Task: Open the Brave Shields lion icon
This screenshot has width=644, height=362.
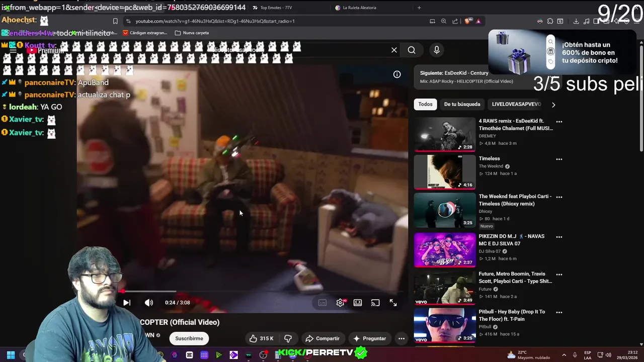Action: [468, 21]
